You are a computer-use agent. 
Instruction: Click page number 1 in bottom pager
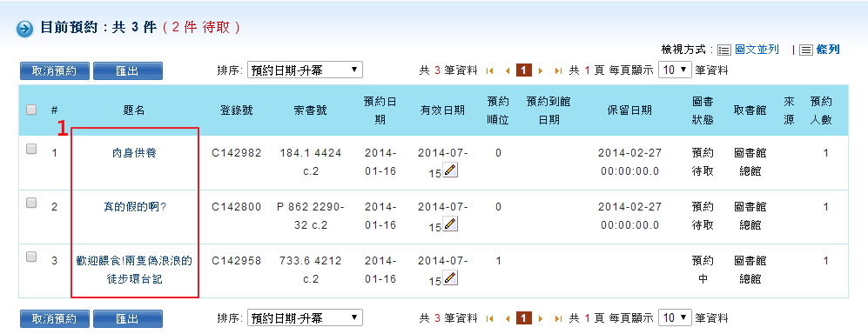click(524, 318)
